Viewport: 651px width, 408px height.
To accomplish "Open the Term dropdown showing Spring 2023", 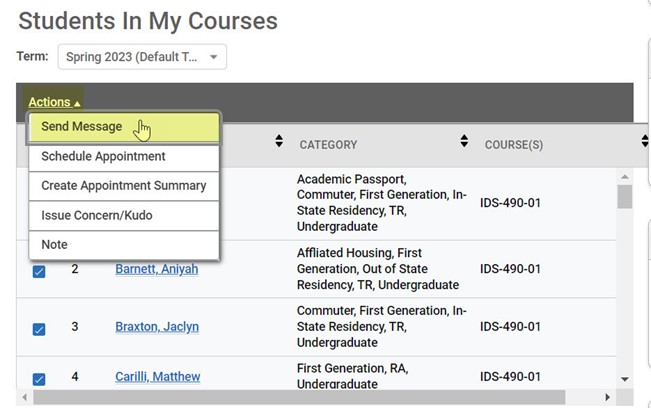I will (x=142, y=57).
